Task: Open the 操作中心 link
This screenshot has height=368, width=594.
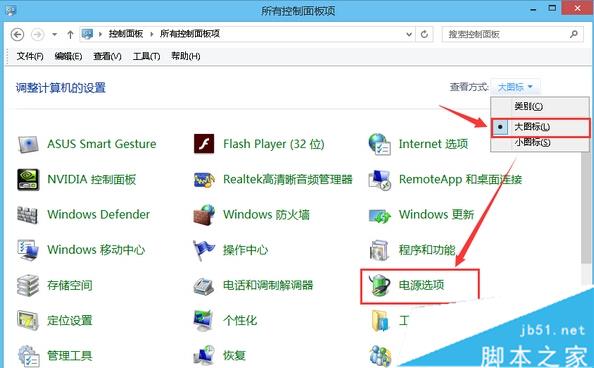Action: pos(245,250)
